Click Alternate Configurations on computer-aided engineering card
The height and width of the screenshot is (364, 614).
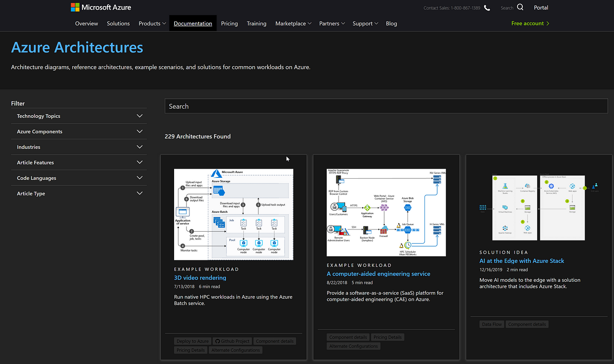point(353,346)
